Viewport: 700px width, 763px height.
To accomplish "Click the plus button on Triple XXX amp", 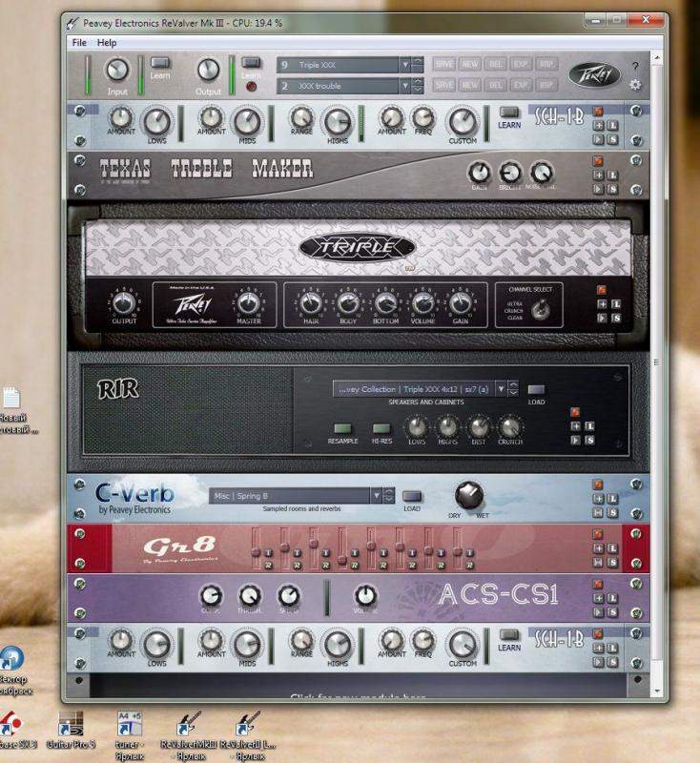I will tap(602, 304).
